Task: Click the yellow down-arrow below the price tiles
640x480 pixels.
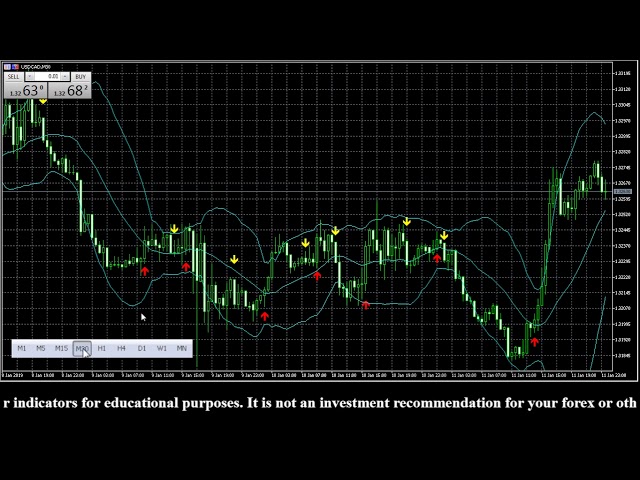Action: [43, 101]
